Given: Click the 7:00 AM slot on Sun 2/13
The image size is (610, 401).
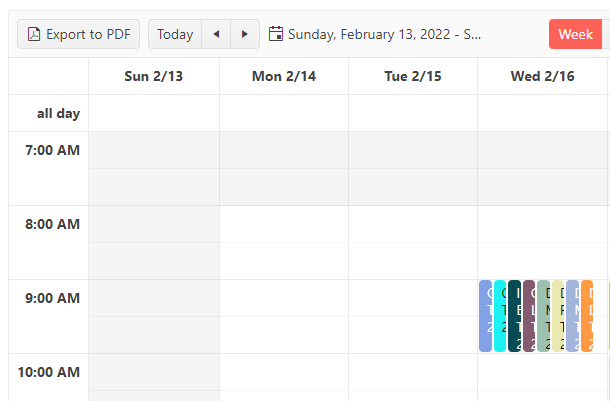Looking at the screenshot, I should coord(153,150).
